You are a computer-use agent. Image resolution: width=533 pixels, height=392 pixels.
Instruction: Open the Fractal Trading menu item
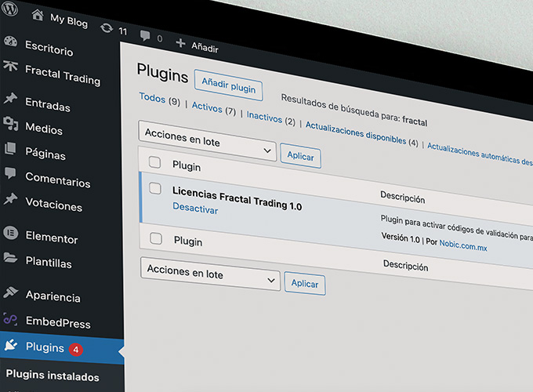[x=63, y=74]
